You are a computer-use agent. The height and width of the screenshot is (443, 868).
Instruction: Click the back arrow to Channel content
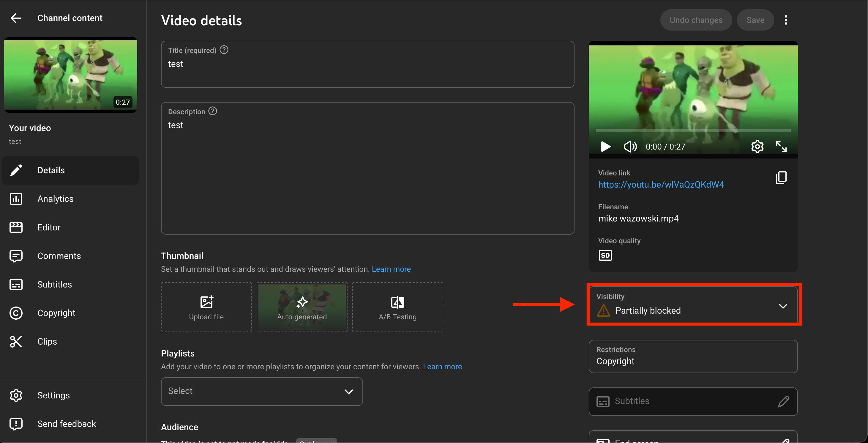point(16,18)
